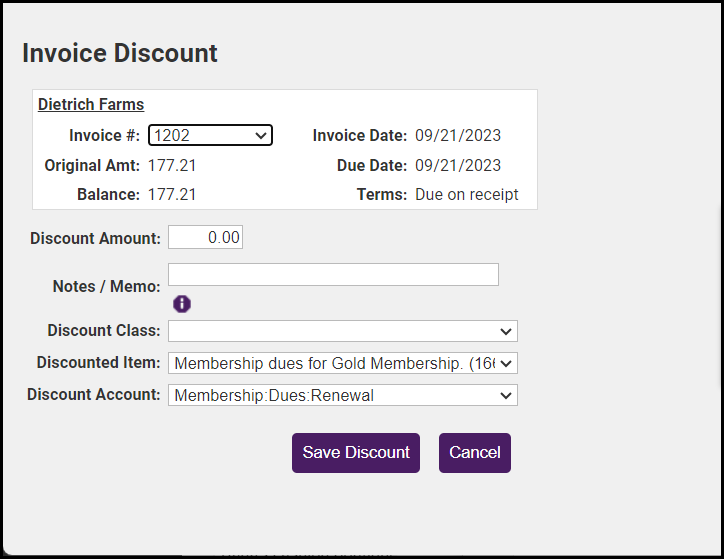The image size is (724, 559).
Task: Click the Discounted Item label
Action: 98,362
